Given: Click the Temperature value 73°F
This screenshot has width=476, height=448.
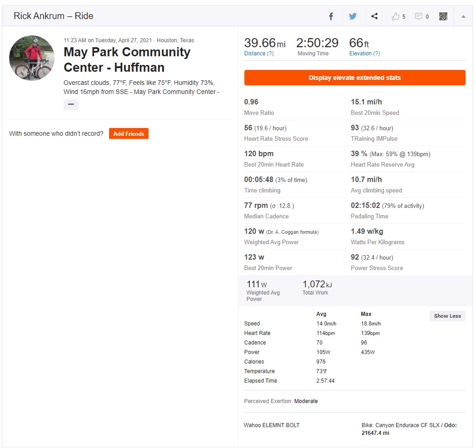Looking at the screenshot, I should [x=322, y=371].
